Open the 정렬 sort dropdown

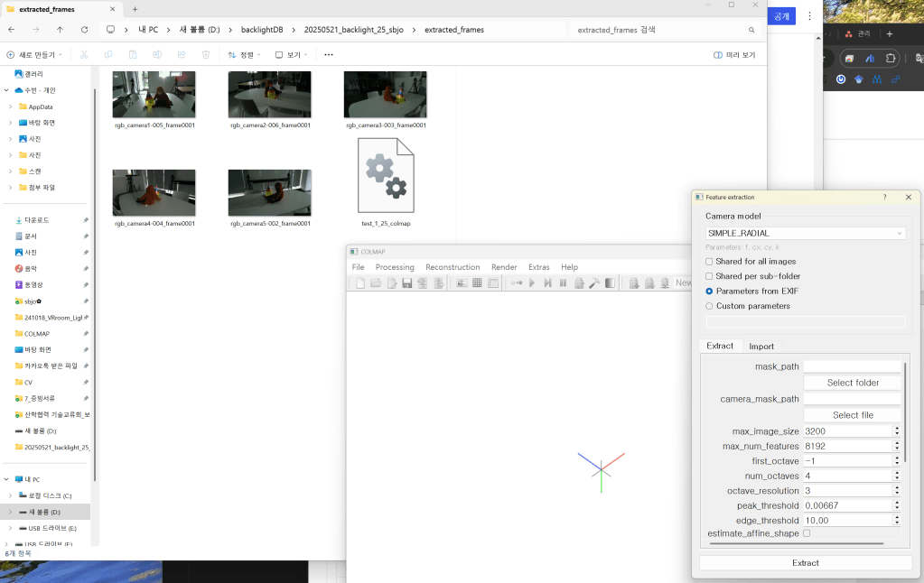[x=245, y=55]
